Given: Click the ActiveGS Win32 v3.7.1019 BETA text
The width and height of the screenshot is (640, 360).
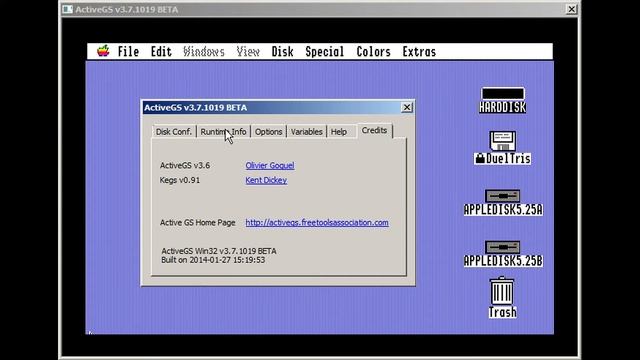Looking at the screenshot, I should pos(219,251).
